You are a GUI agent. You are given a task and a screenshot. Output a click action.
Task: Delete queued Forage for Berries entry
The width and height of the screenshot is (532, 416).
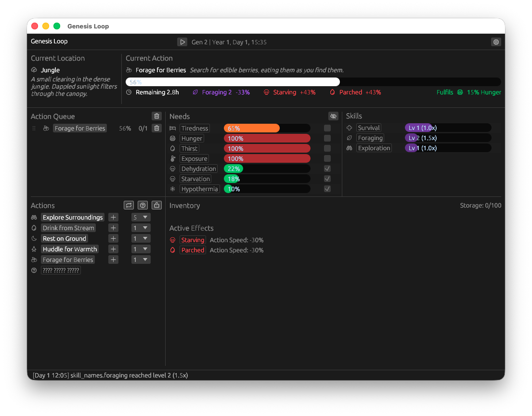click(x=157, y=128)
